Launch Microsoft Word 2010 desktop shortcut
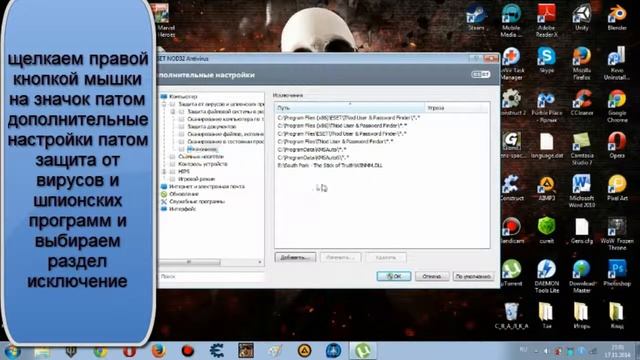Image resolution: width=640 pixels, height=360 pixels. pyautogui.click(x=582, y=191)
